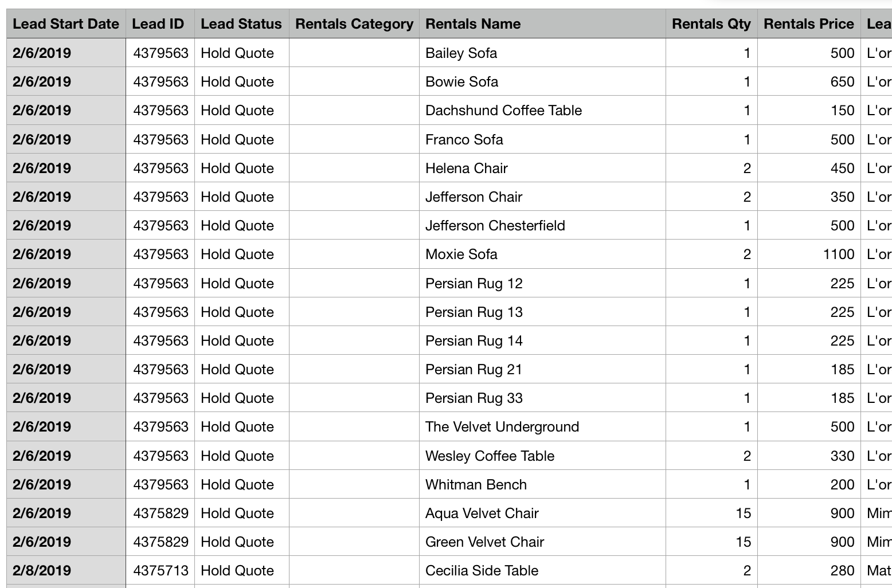
Task: Click the Rentals Name column header
Action: pos(473,24)
